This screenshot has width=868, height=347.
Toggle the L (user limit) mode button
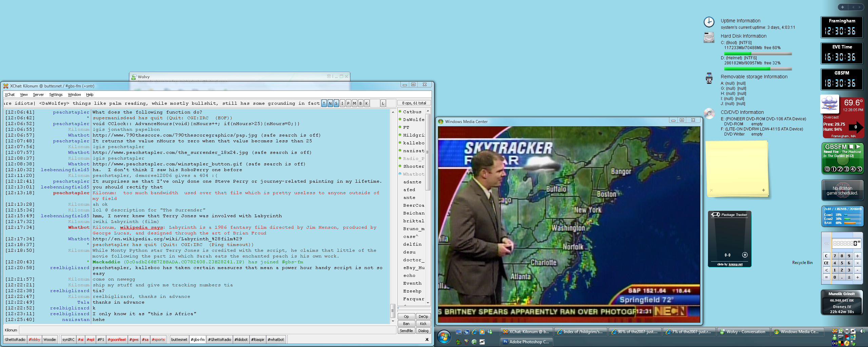pyautogui.click(x=383, y=103)
